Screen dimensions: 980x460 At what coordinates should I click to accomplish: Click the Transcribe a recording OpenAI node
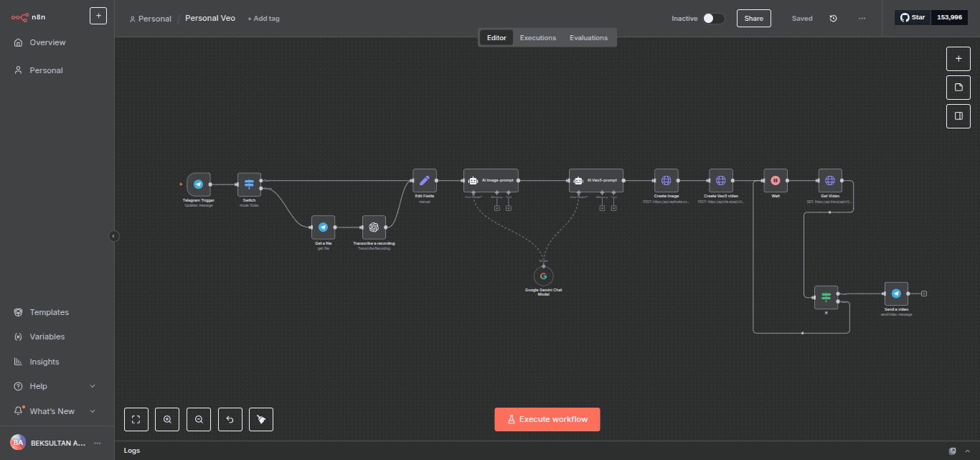pos(374,227)
